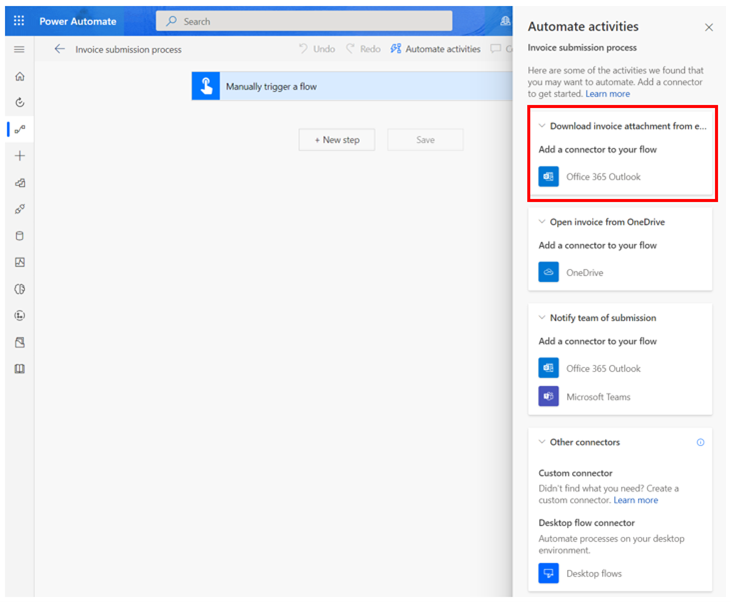The image size is (731, 602).
Task: Click the info icon beside Other connectors
Action: pyautogui.click(x=700, y=443)
